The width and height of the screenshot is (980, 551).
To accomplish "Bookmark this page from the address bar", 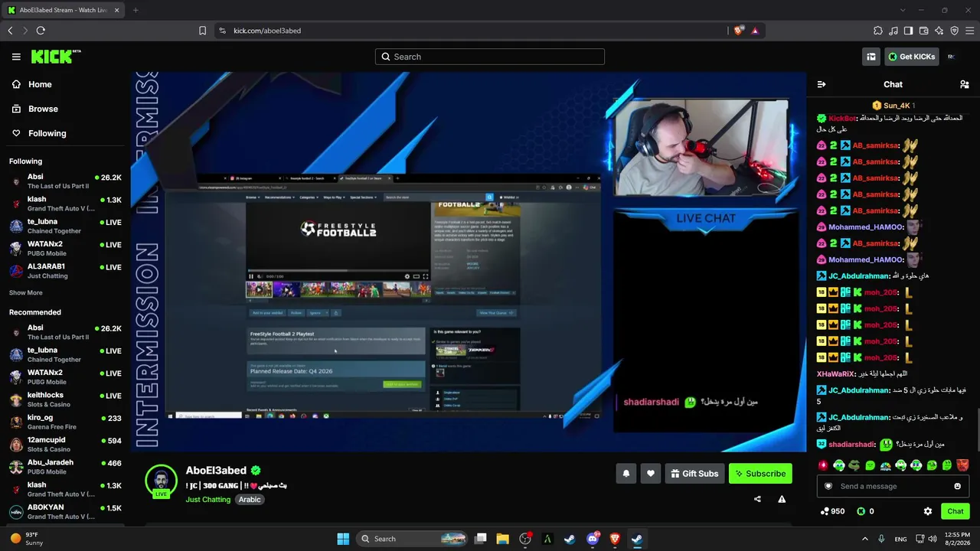I will click(x=202, y=31).
